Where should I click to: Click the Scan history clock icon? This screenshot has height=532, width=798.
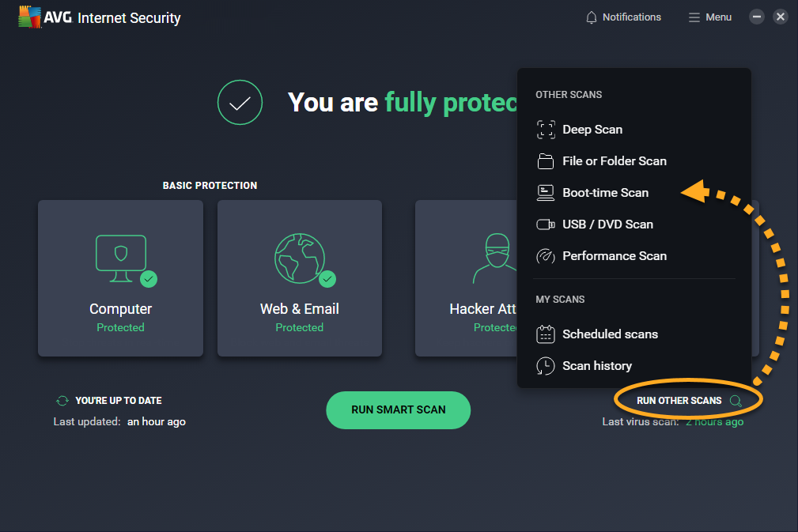point(546,366)
